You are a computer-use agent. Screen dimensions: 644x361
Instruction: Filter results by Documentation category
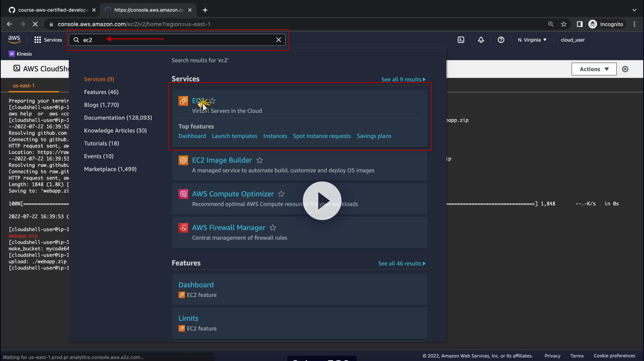(118, 117)
